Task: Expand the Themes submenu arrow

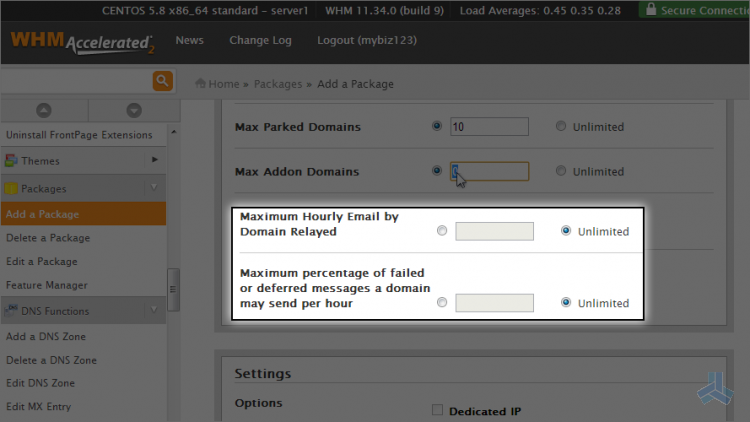Action: pos(154,159)
